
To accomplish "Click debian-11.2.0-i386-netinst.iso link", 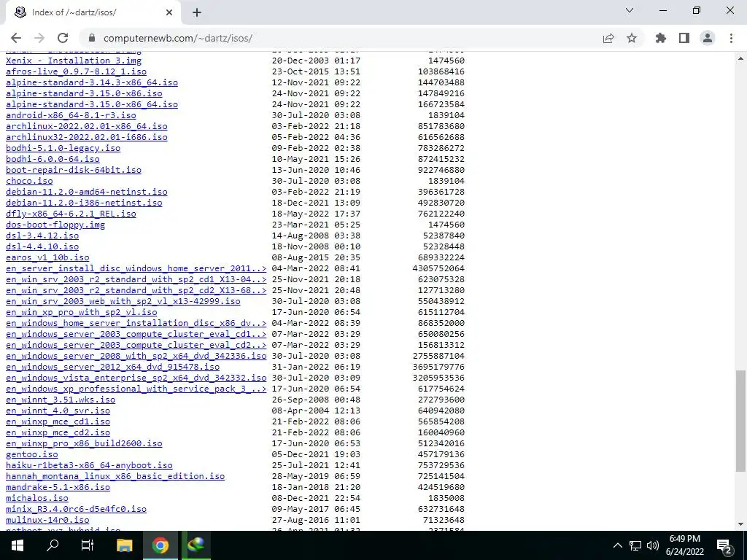I will (x=84, y=203).
